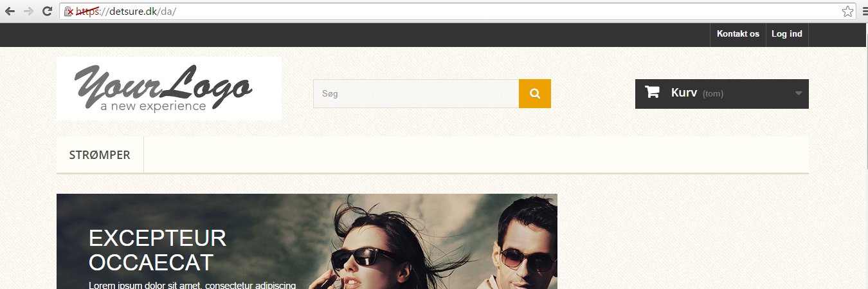The width and height of the screenshot is (868, 289).
Task: Expand the Kurv cart dropdown arrow
Action: [799, 93]
